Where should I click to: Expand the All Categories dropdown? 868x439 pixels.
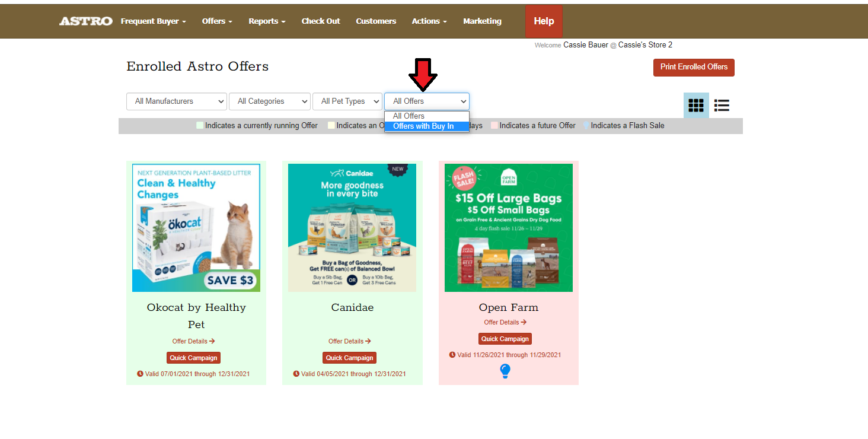[x=270, y=101]
